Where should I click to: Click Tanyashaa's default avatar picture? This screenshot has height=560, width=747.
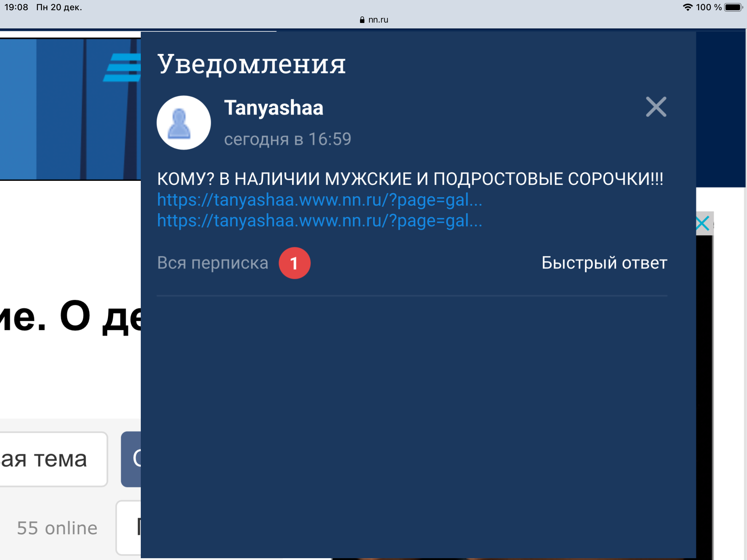pyautogui.click(x=183, y=123)
